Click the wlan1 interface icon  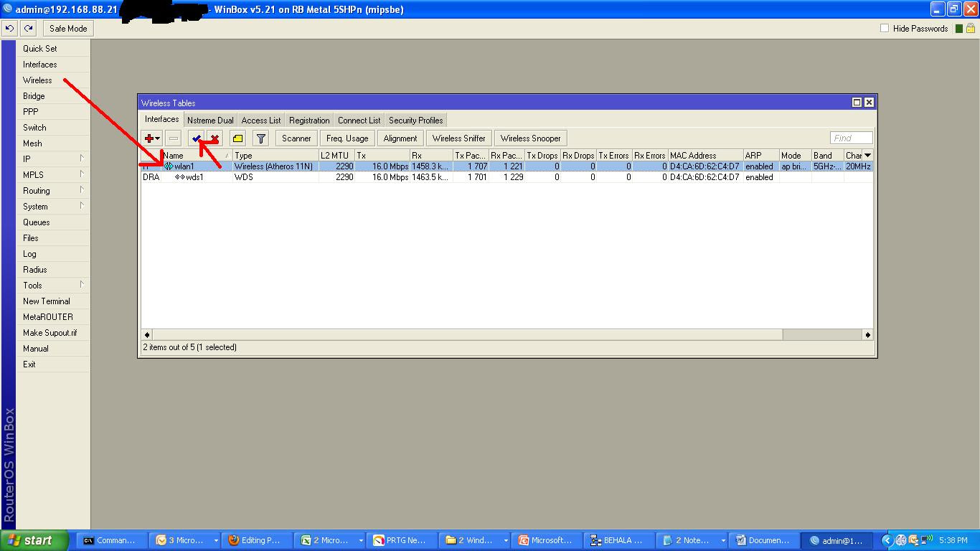coord(169,166)
